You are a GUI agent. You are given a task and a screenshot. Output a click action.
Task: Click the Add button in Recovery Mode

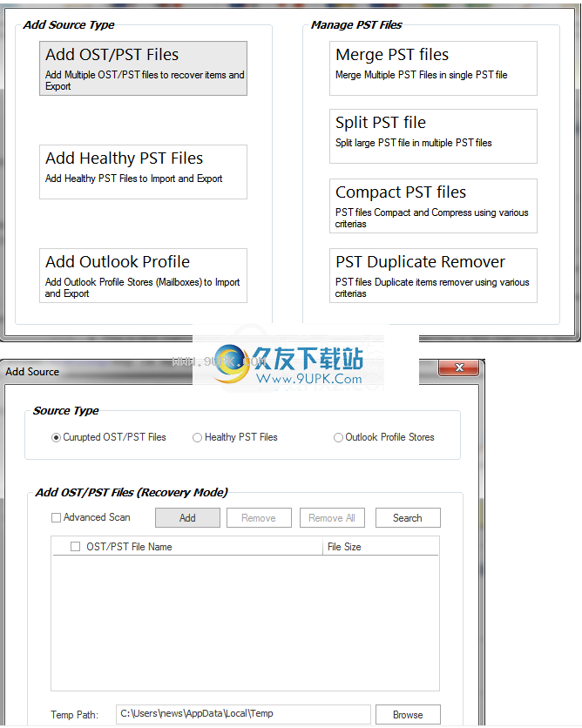tap(187, 517)
